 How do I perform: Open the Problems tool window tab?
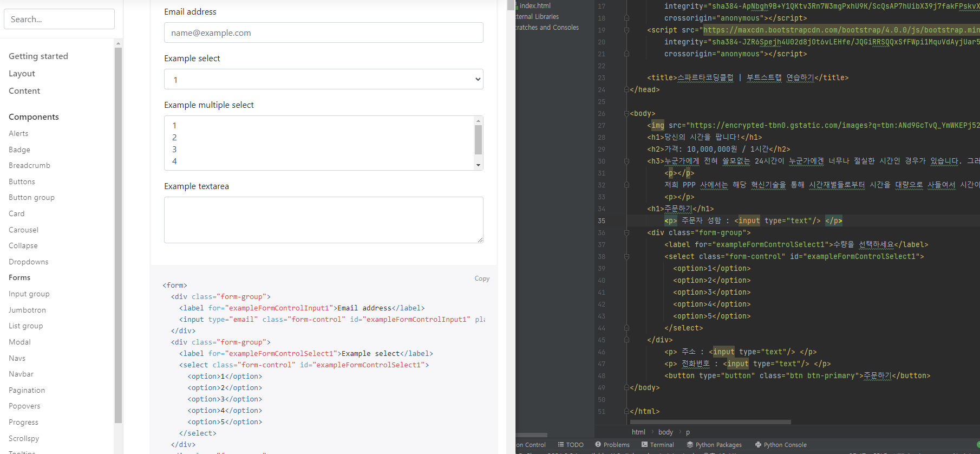coord(612,445)
